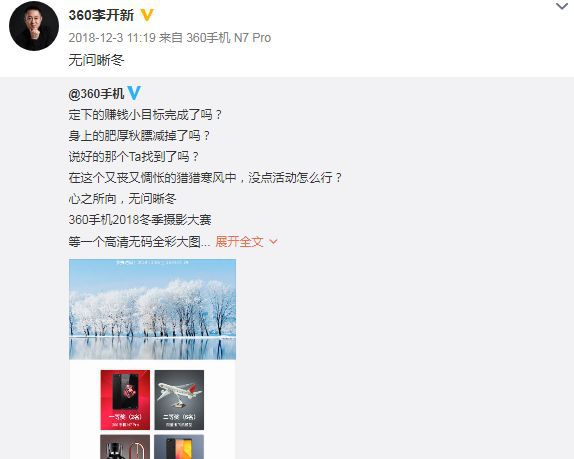574x459 pixels.
Task: Click the 360手机2018冬季摄影大赛 text line
Action: 140,220
